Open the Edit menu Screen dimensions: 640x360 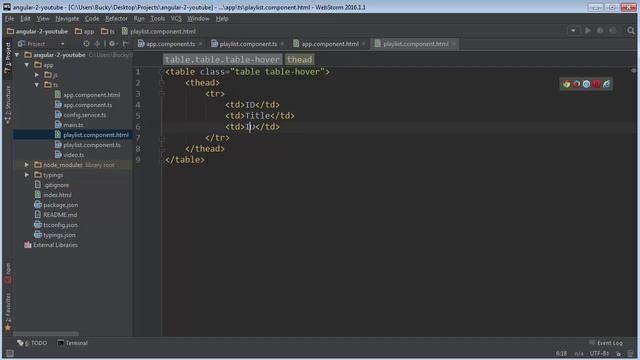click(25, 19)
